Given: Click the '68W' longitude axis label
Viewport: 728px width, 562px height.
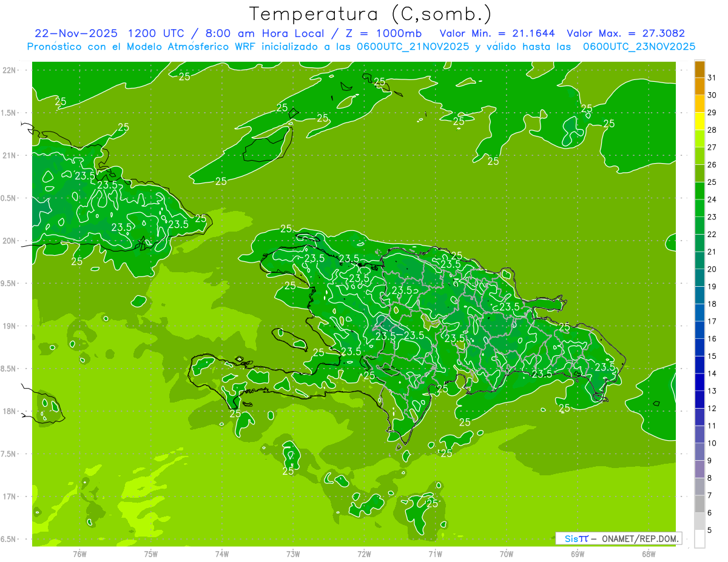Looking at the screenshot, I should pyautogui.click(x=648, y=554).
